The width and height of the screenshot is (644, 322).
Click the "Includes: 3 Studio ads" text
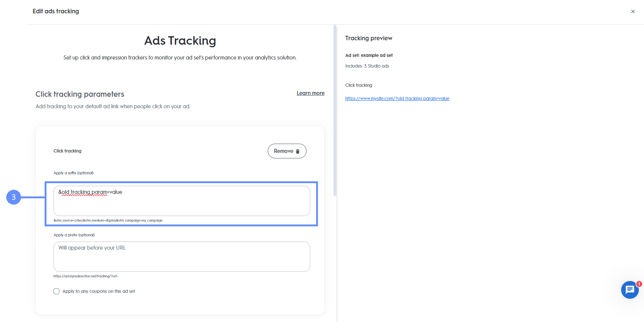[x=367, y=66]
